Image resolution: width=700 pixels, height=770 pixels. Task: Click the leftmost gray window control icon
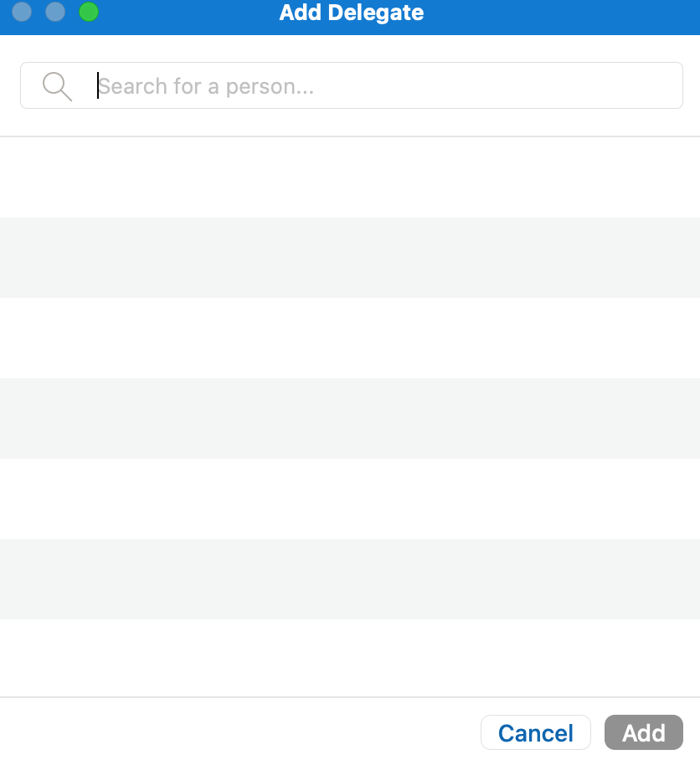click(21, 13)
